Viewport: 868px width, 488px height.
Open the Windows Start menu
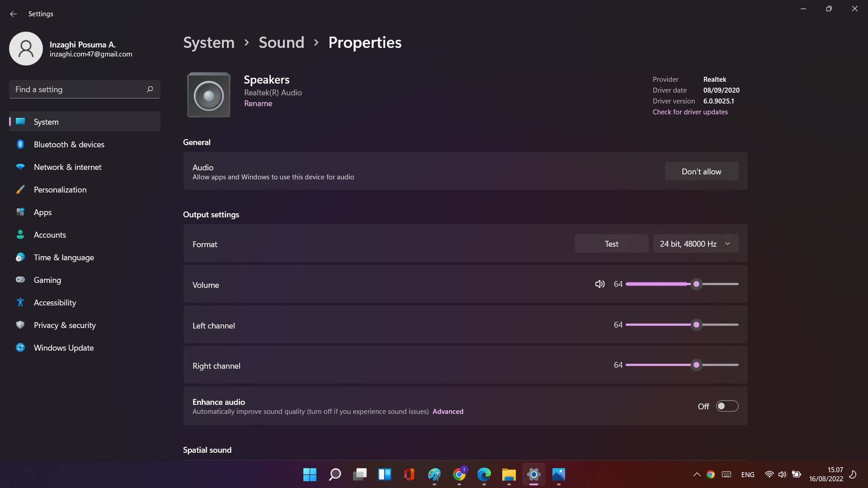(x=310, y=474)
